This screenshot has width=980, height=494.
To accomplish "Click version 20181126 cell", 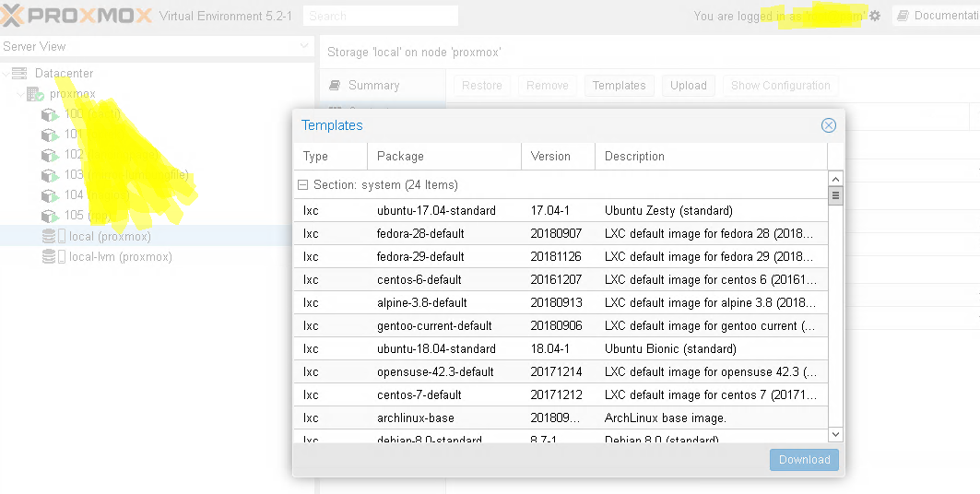I will pos(556,257).
